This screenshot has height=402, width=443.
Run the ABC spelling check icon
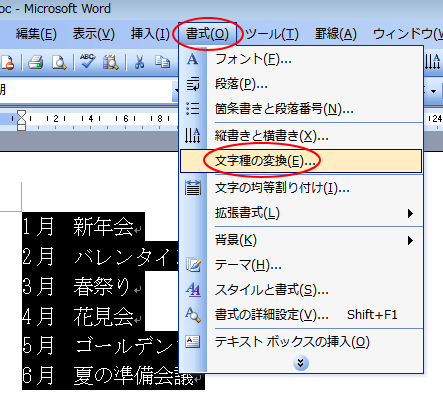click(87, 62)
